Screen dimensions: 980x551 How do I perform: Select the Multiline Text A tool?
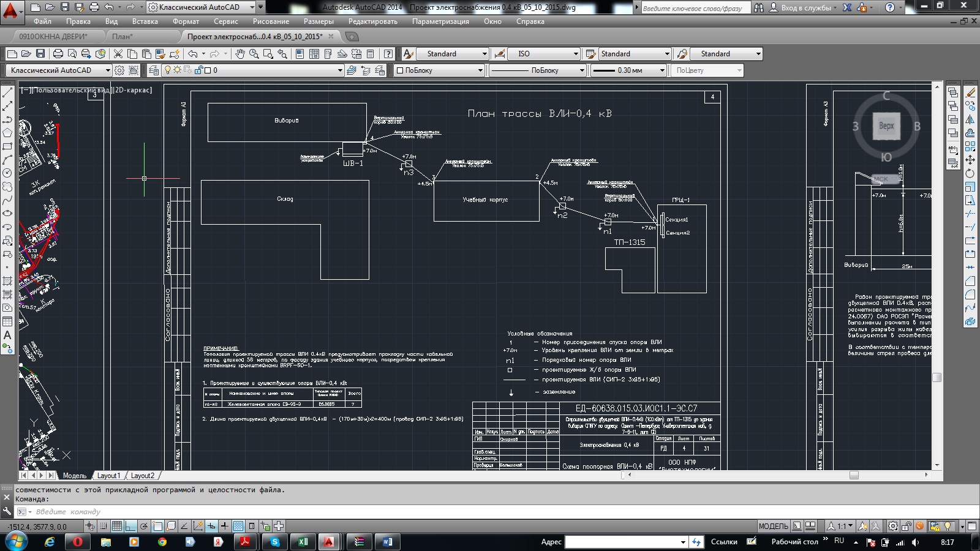click(7, 335)
